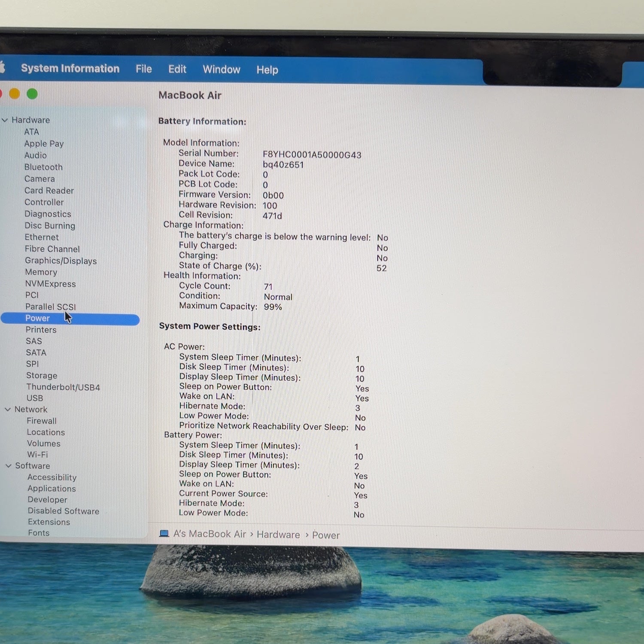This screenshot has width=644, height=644.
Task: Click Hardware in the path bar
Action: tap(278, 535)
